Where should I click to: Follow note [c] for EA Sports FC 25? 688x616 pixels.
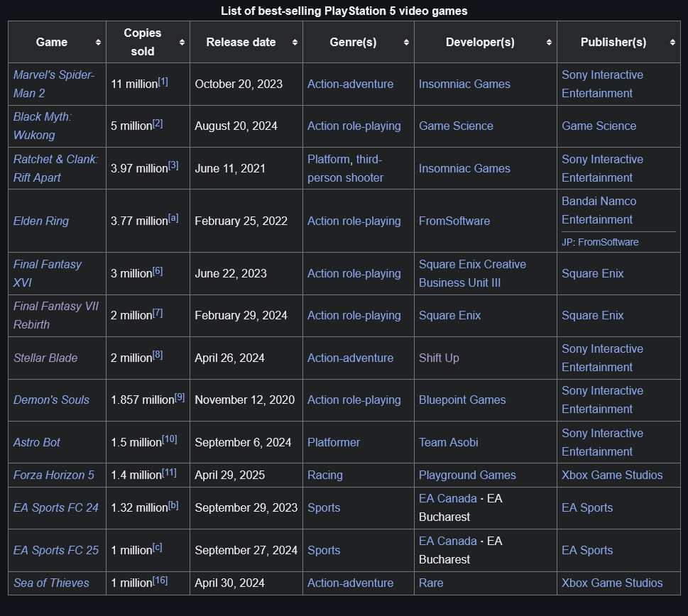coord(157,548)
